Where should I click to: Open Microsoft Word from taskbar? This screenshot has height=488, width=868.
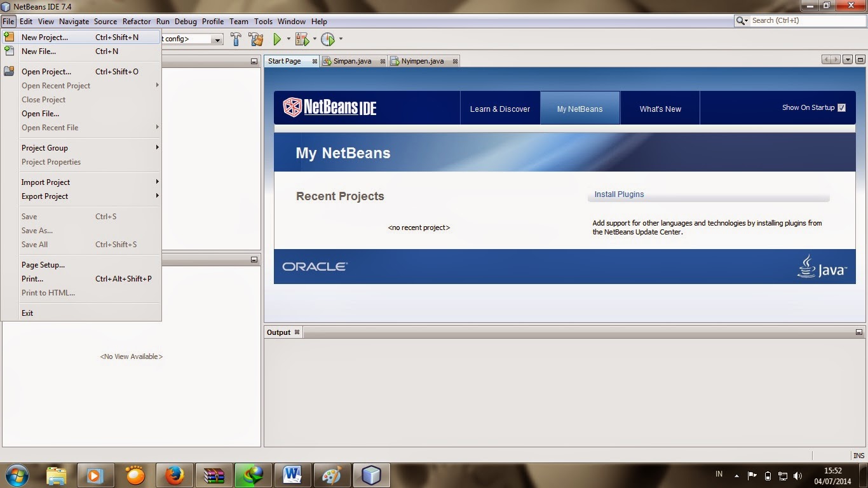point(292,475)
